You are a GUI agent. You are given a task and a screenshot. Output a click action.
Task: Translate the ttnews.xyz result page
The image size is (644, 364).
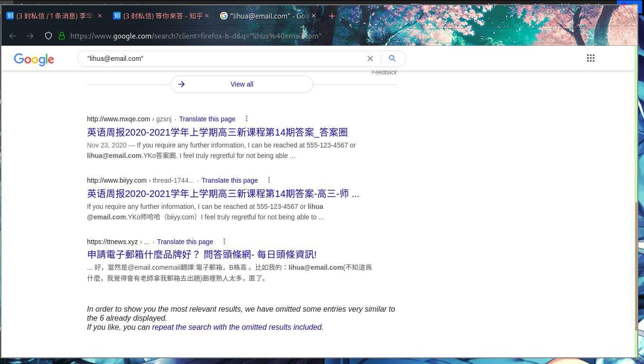pyautogui.click(x=185, y=242)
